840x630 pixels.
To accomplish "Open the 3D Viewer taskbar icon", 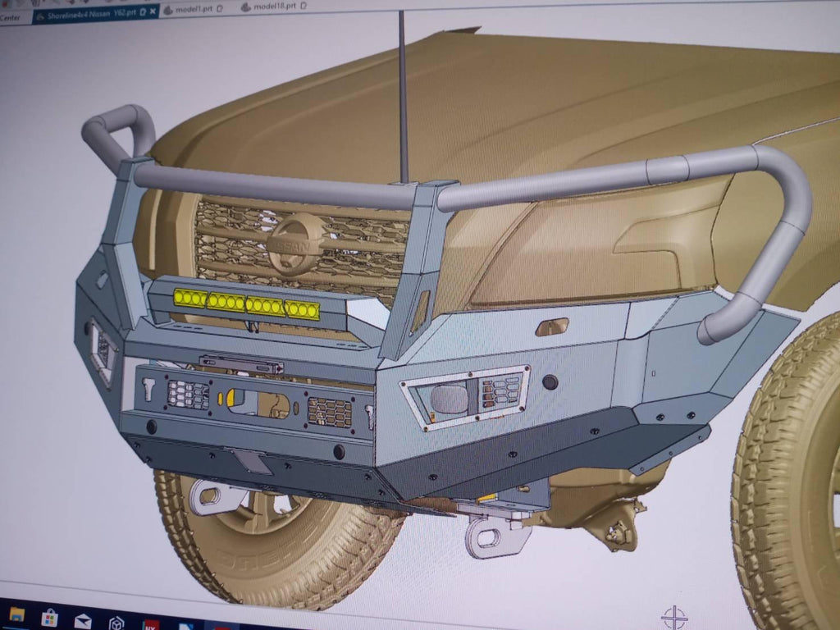I will [x=116, y=623].
